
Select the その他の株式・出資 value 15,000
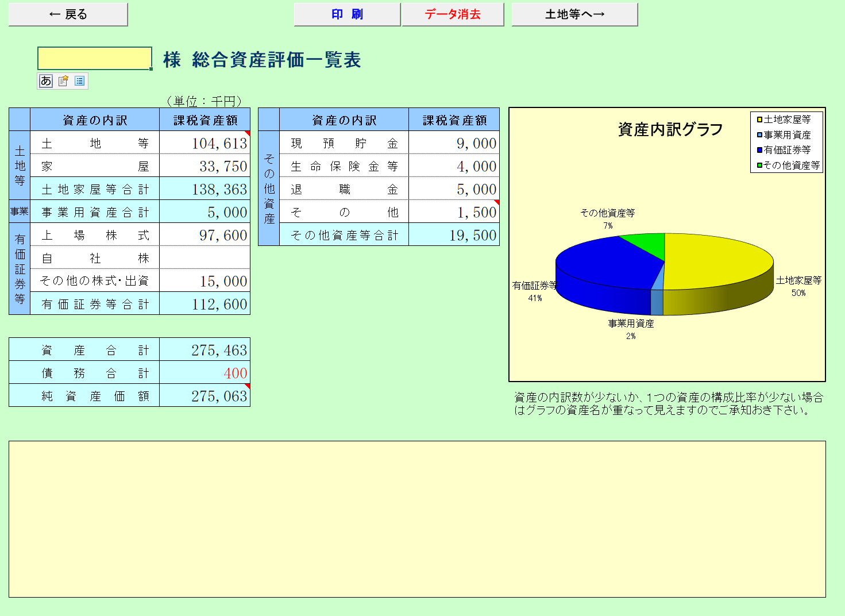click(205, 280)
